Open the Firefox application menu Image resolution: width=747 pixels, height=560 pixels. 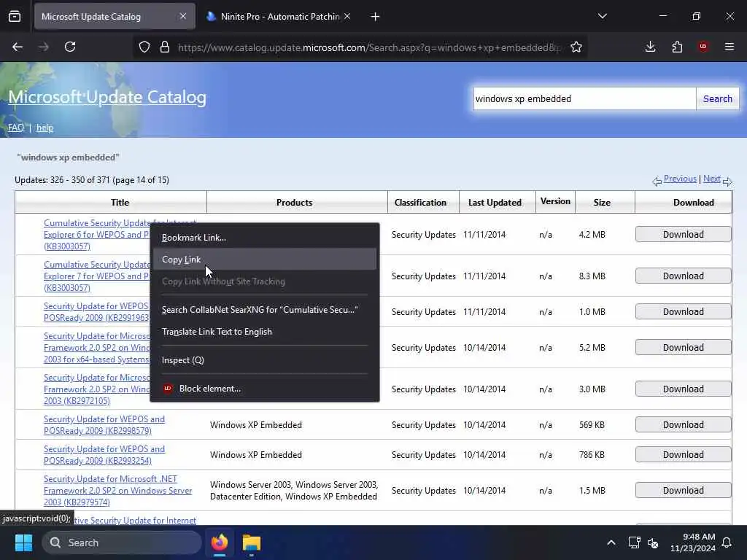click(x=729, y=47)
